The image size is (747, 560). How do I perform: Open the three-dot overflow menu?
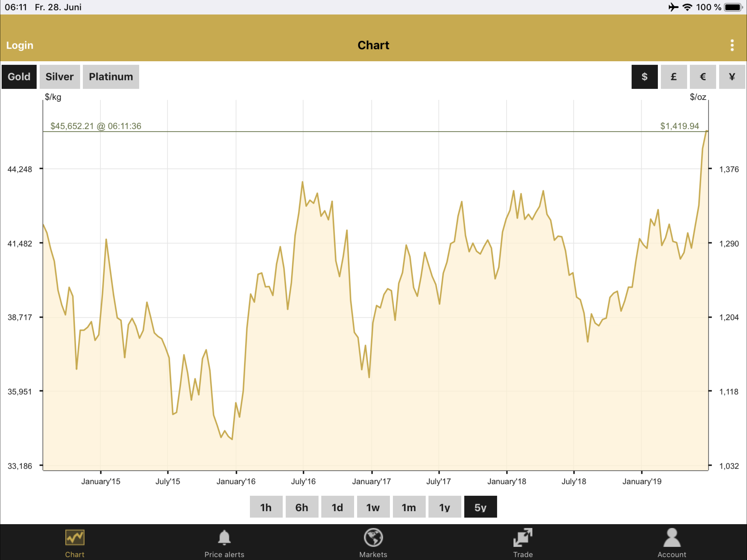pos(732,45)
